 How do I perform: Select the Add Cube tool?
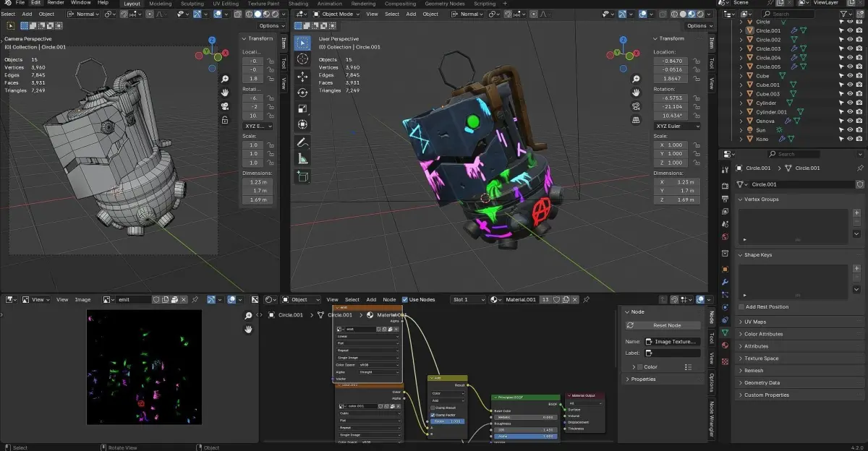click(302, 176)
